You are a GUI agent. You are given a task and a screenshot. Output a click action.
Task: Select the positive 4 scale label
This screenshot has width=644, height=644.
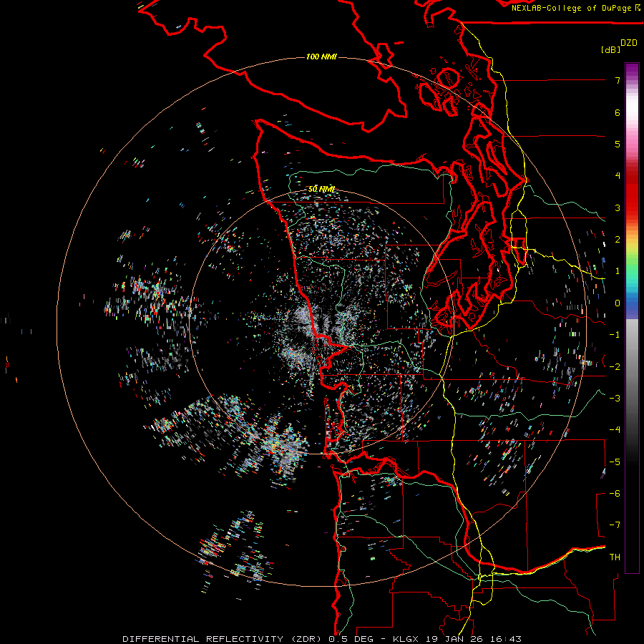pyautogui.click(x=618, y=176)
